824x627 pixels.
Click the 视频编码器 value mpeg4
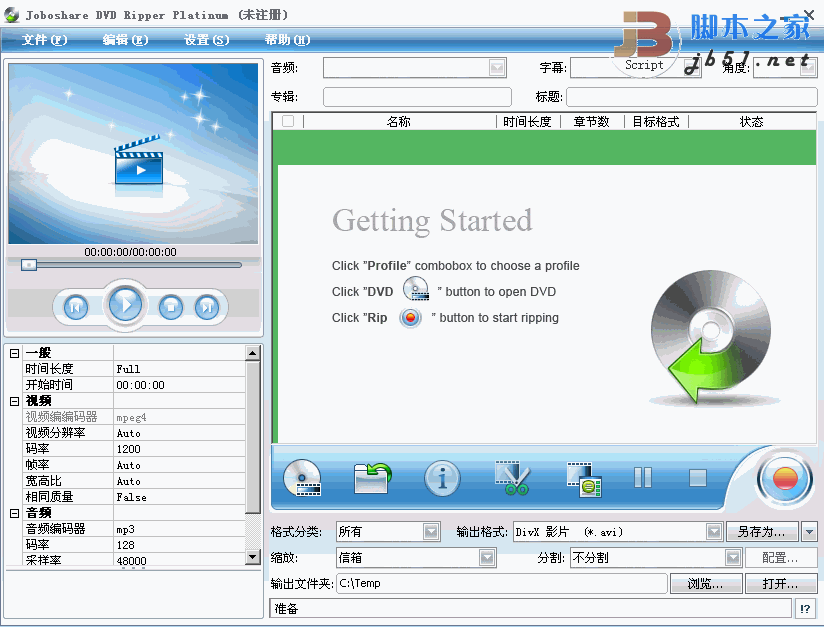pyautogui.click(x=180, y=417)
